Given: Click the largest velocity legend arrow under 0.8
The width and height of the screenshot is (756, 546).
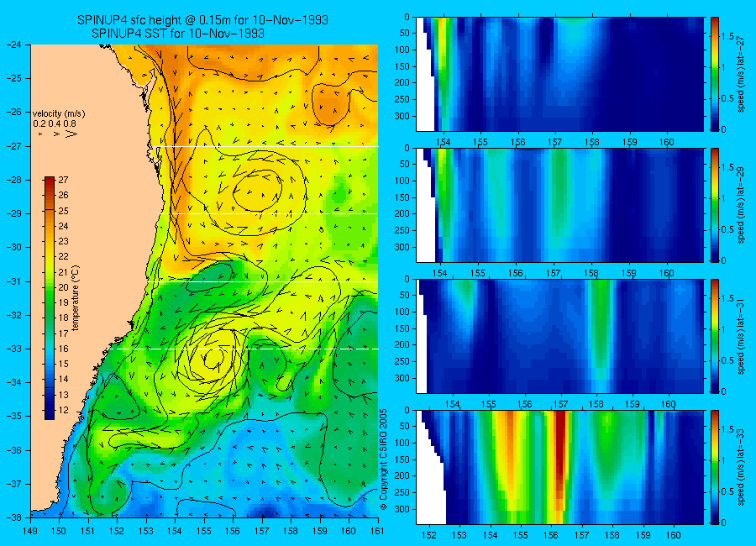Looking at the screenshot, I should pyautogui.click(x=71, y=134).
